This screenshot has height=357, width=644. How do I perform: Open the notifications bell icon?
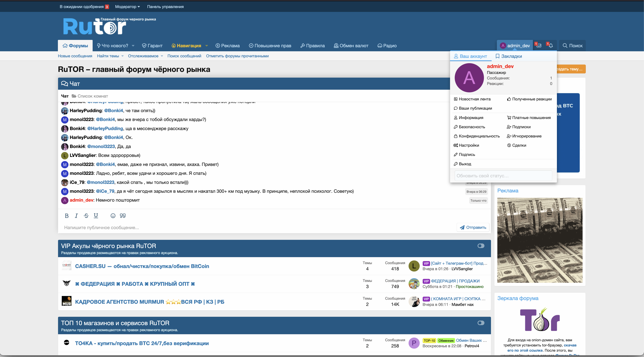point(551,45)
